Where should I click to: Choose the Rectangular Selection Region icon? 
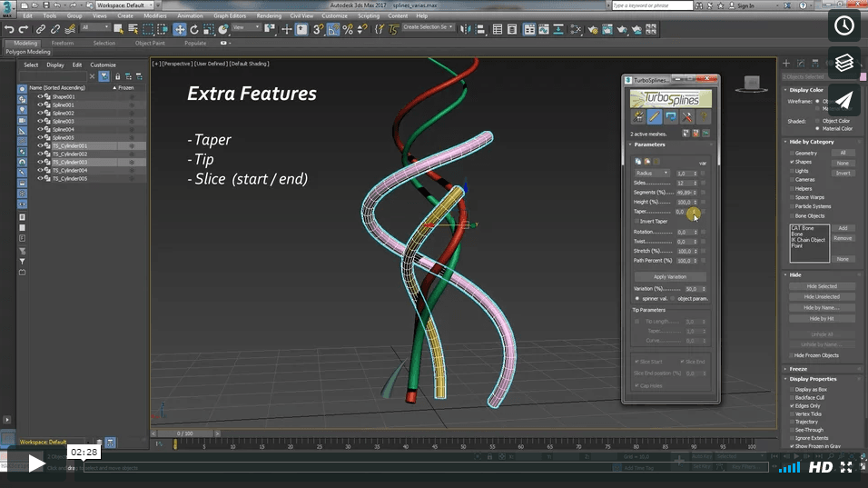(x=148, y=29)
